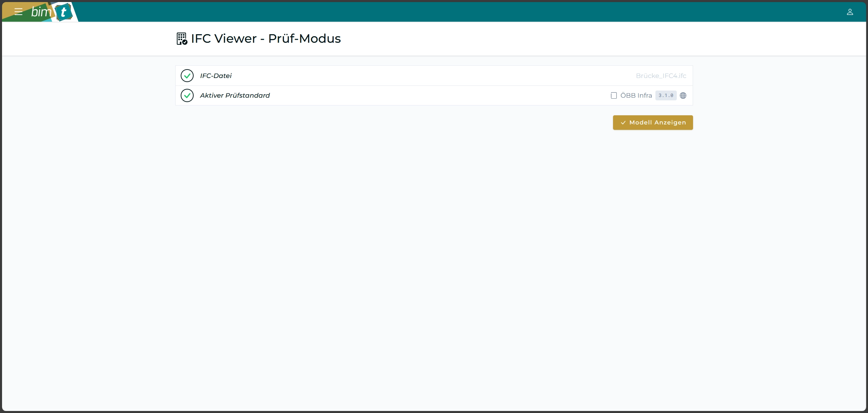Screen dimensions: 868x413
Task: Click the green check circle for IFC-Datei
Action: 187,76
